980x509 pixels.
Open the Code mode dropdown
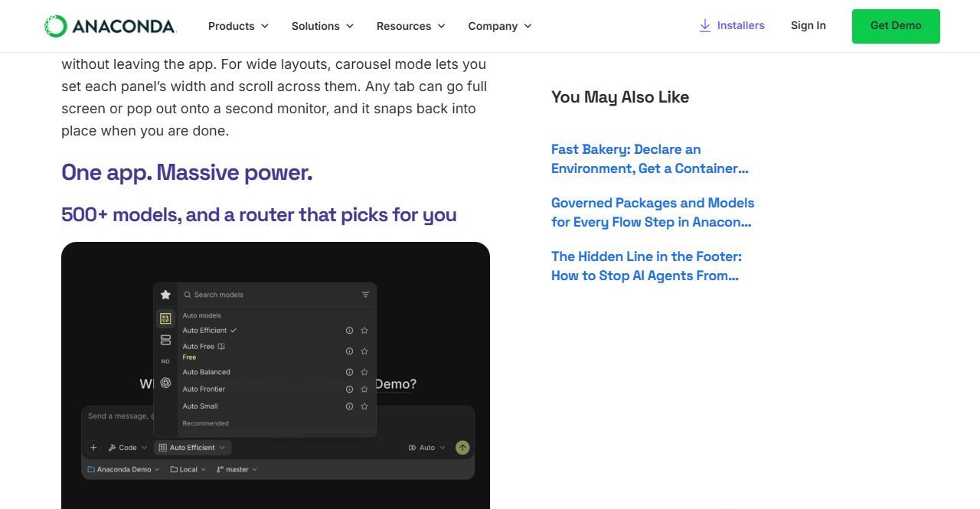point(127,448)
